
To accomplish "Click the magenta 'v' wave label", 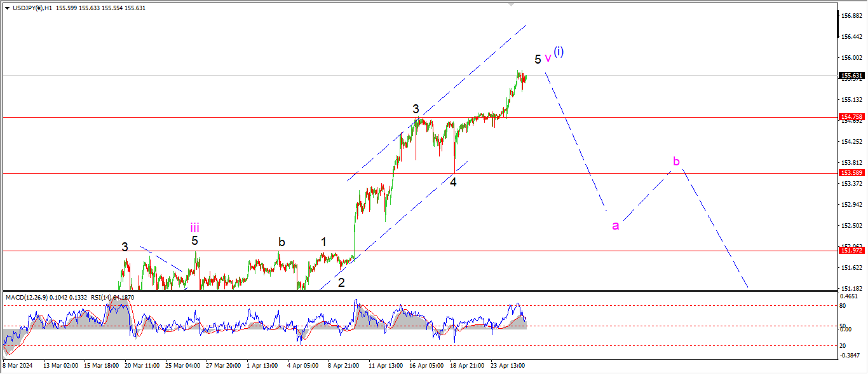I will pos(548,58).
